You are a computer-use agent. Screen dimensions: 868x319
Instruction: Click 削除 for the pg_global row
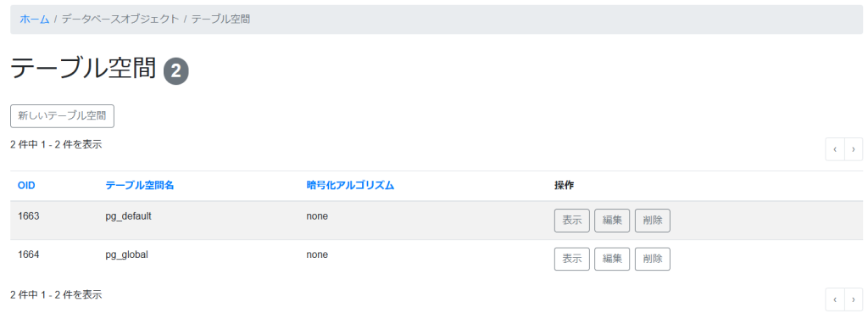tap(653, 259)
